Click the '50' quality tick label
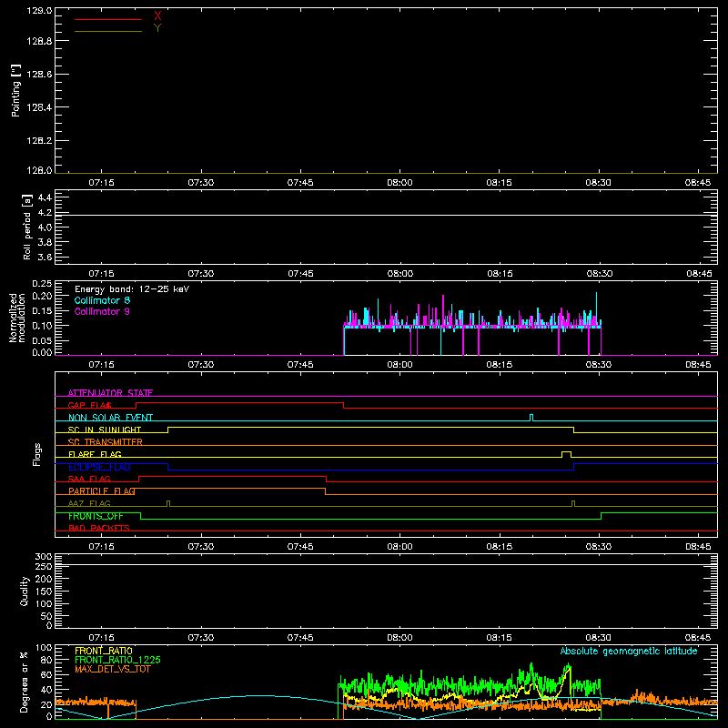This screenshot has width=728, height=728. [46, 616]
